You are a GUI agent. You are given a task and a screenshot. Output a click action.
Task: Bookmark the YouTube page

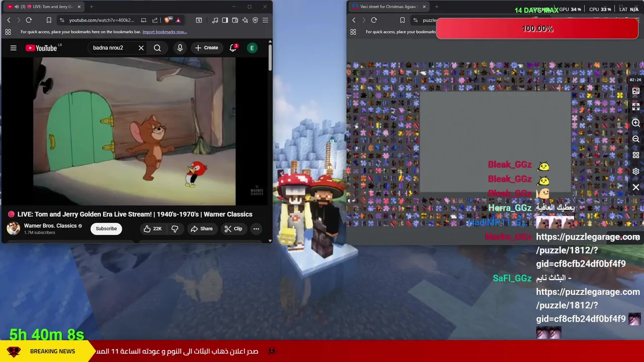coord(49,20)
